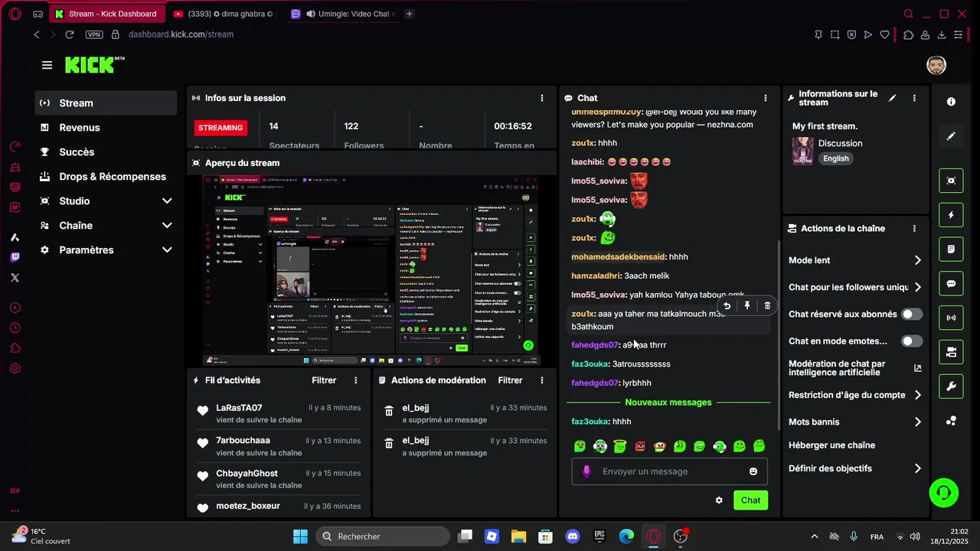Switch to the dima ghabra YouTube tab
Screen dimensions: 980x551
click(224, 14)
